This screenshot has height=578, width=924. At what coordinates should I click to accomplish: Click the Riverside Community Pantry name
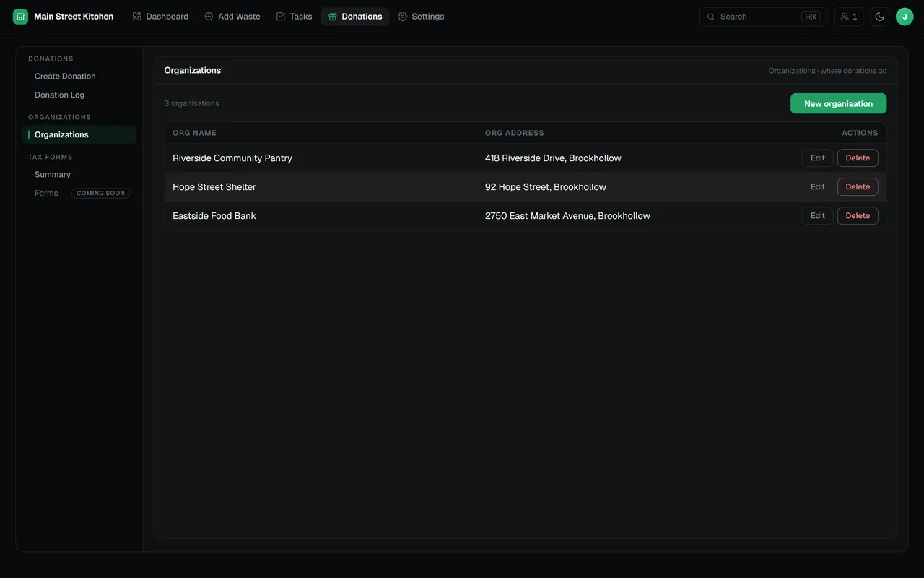click(x=232, y=158)
